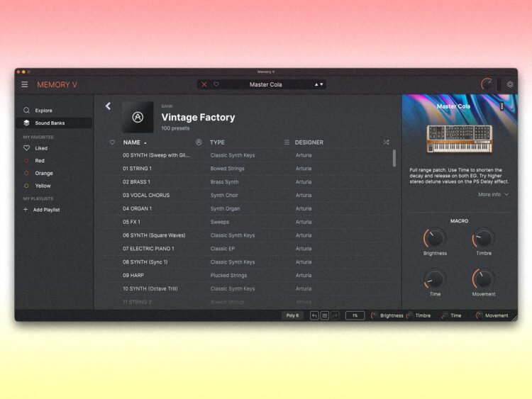This screenshot has width=532, height=399.
Task: Adjust the Timbre macro knob
Action: pos(484,237)
